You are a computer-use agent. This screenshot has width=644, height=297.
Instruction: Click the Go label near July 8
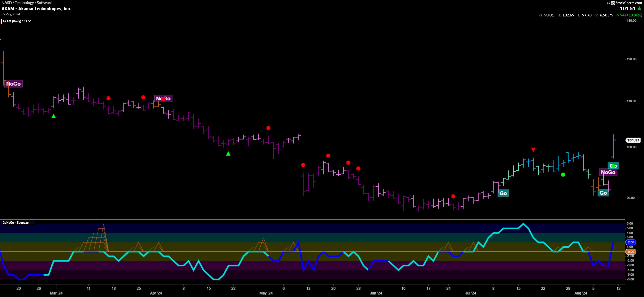click(x=503, y=193)
